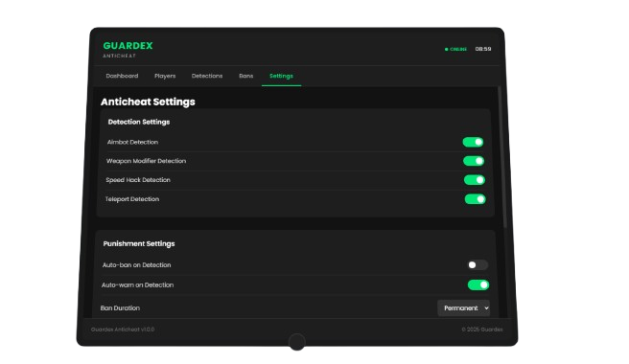Click the ANTICHEAT subtitle under logo
Viewport: 629px width, 364px height.
120,57
